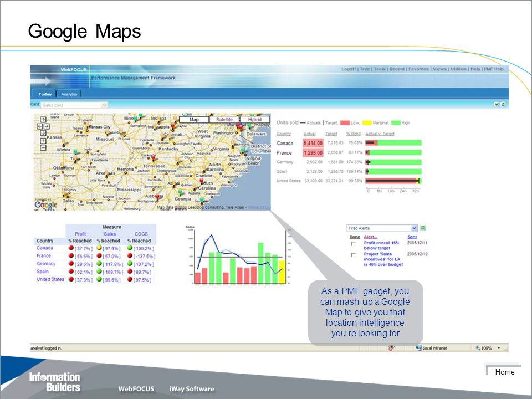The width and height of the screenshot is (532, 399).
Task: Check Done box for Profit overall alert
Action: coord(354,244)
